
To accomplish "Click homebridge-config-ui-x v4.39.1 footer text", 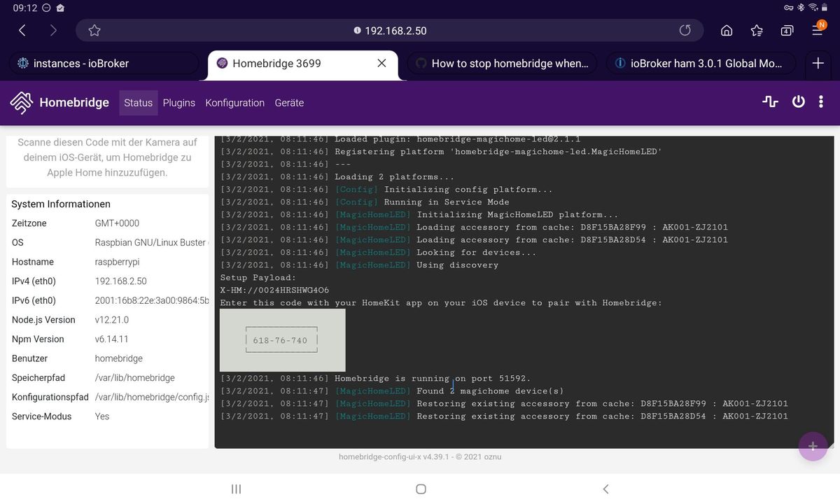I will (420, 456).
